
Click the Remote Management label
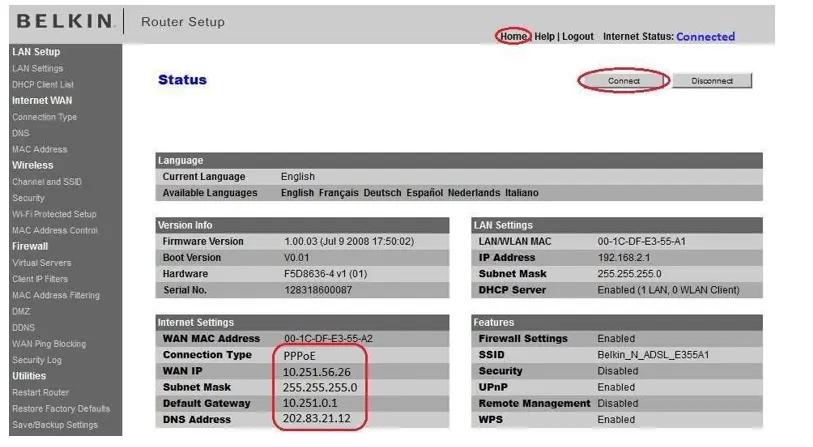pyautogui.click(x=535, y=403)
